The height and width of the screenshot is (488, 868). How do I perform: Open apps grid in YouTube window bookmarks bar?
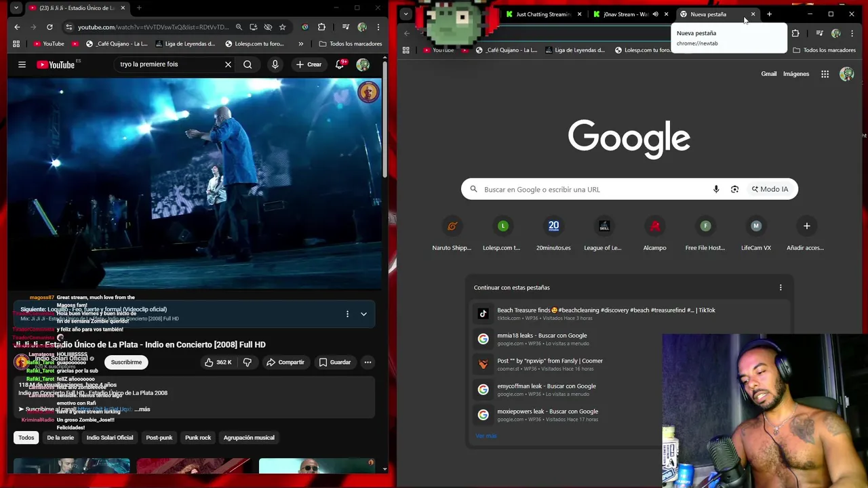16,43
